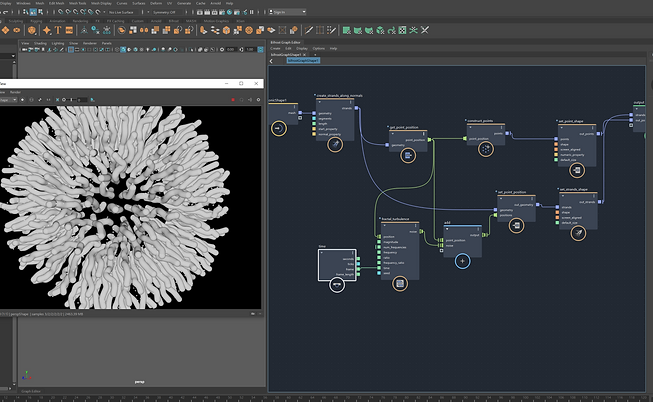Open the Arnold menu in main menu bar
Viewport: 653px width, 402px height.
pyautogui.click(x=215, y=3)
